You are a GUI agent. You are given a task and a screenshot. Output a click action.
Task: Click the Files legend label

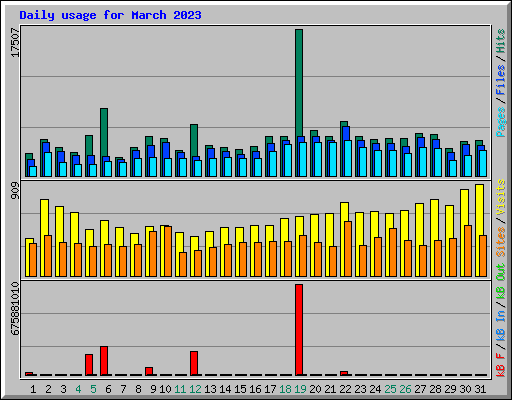pyautogui.click(x=500, y=80)
